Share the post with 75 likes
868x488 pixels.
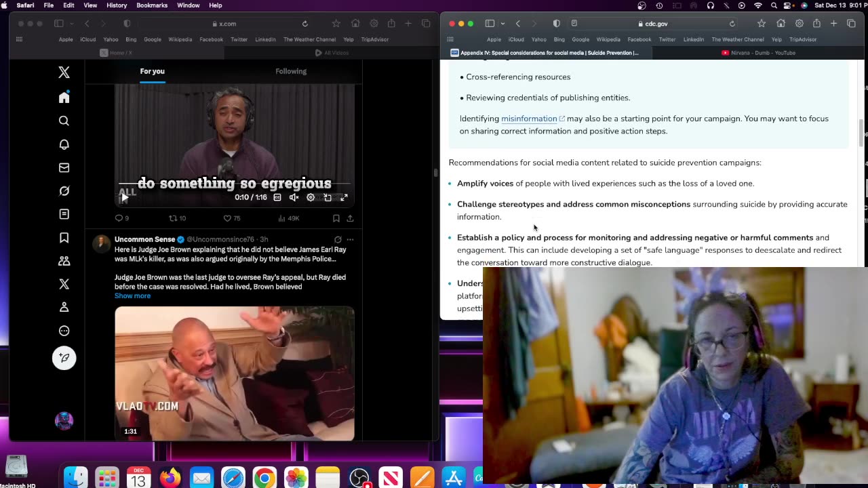tap(350, 218)
